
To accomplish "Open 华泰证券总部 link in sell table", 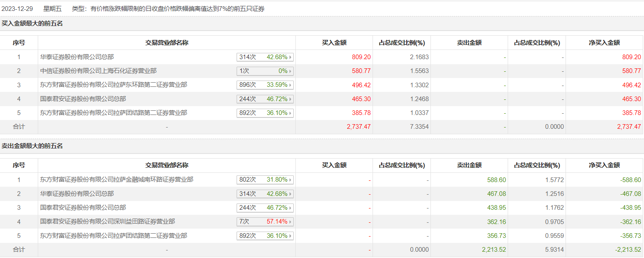I will point(77,194).
